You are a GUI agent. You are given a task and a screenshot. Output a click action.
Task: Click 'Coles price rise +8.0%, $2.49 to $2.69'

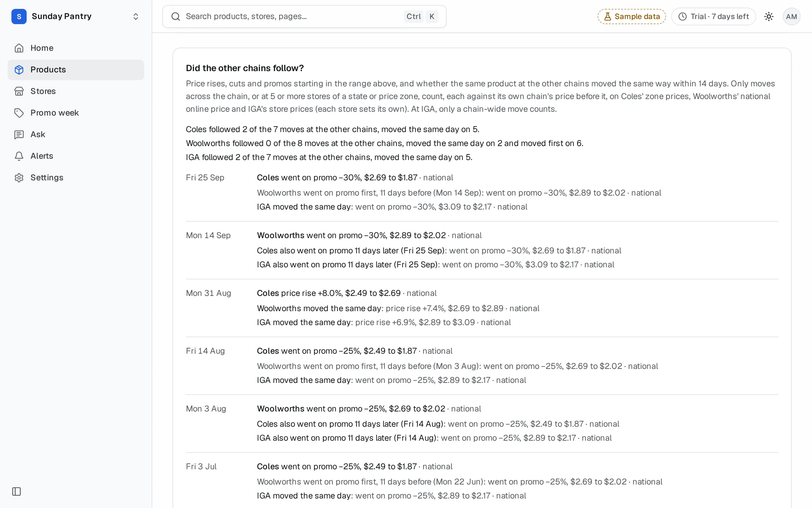[x=329, y=293]
